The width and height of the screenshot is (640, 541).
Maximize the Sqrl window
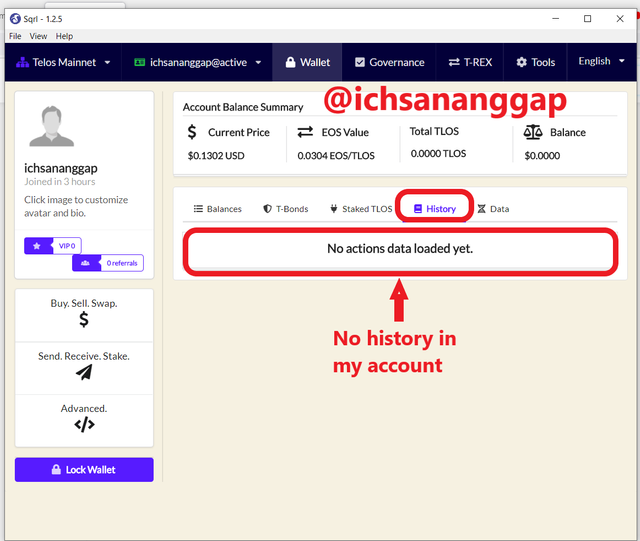(587, 18)
